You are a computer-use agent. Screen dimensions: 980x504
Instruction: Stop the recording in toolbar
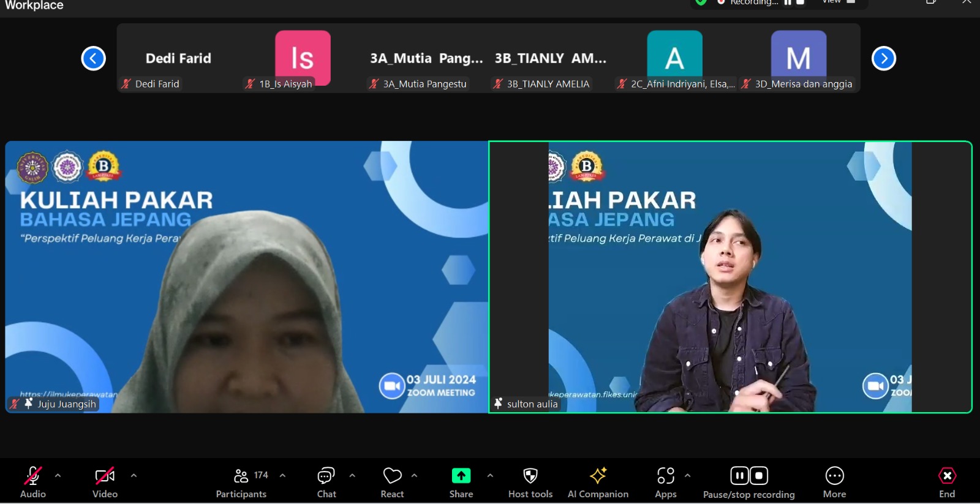(759, 476)
